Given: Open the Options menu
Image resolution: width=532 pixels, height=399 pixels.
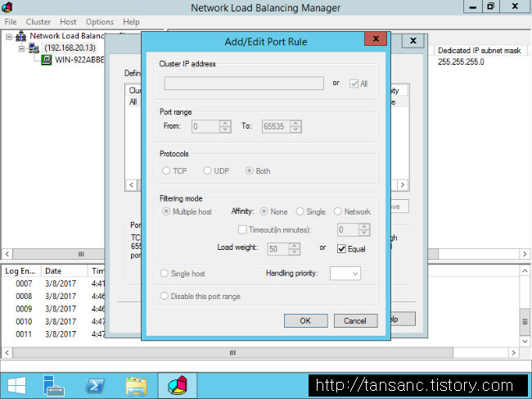Looking at the screenshot, I should (99, 22).
